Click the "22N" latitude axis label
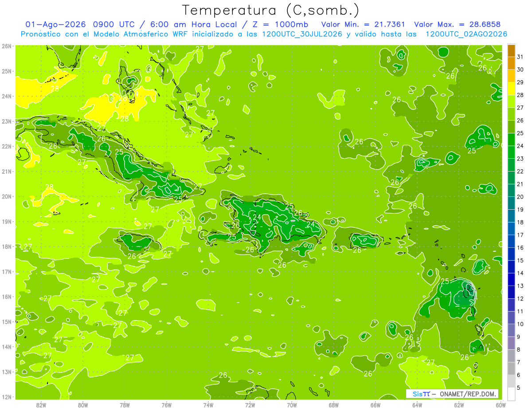Image resolution: width=532 pixels, height=411 pixels. coord(7,146)
